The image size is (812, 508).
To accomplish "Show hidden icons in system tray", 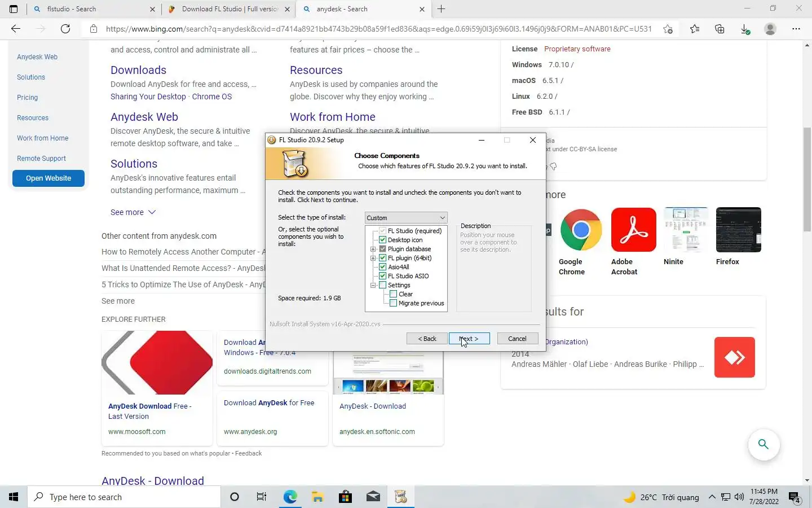I will [x=712, y=497].
